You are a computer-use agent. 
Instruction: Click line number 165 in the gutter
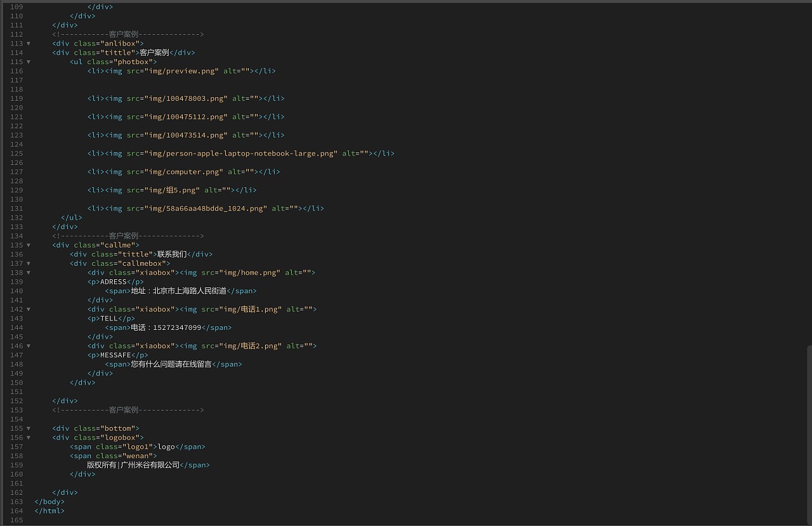click(x=16, y=520)
